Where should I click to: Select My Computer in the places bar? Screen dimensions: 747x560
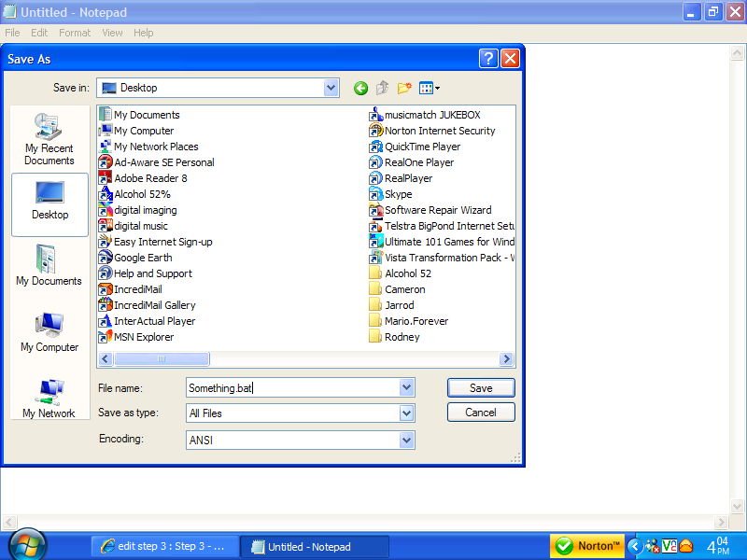tap(49, 332)
